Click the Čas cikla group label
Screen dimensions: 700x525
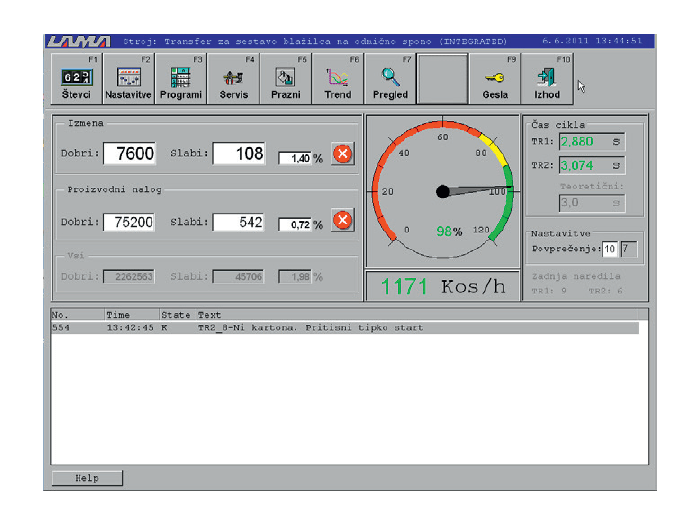tap(558, 125)
